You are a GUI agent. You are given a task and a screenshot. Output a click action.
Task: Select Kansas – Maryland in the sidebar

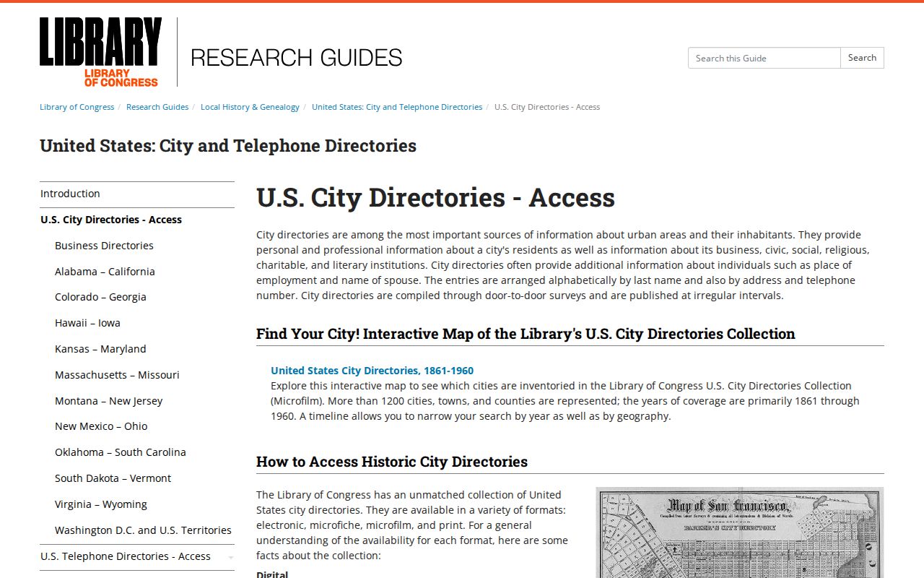(x=100, y=349)
